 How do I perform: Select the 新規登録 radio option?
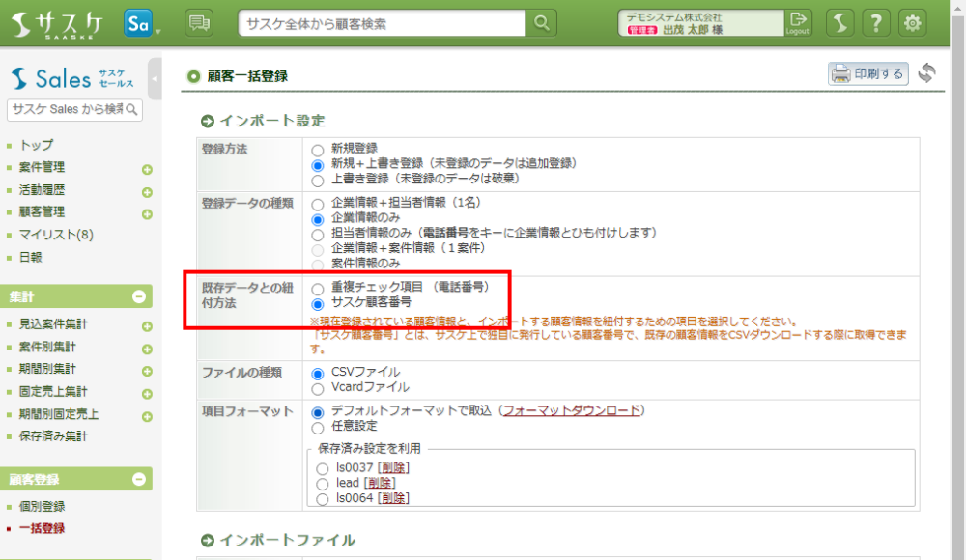[x=317, y=150]
